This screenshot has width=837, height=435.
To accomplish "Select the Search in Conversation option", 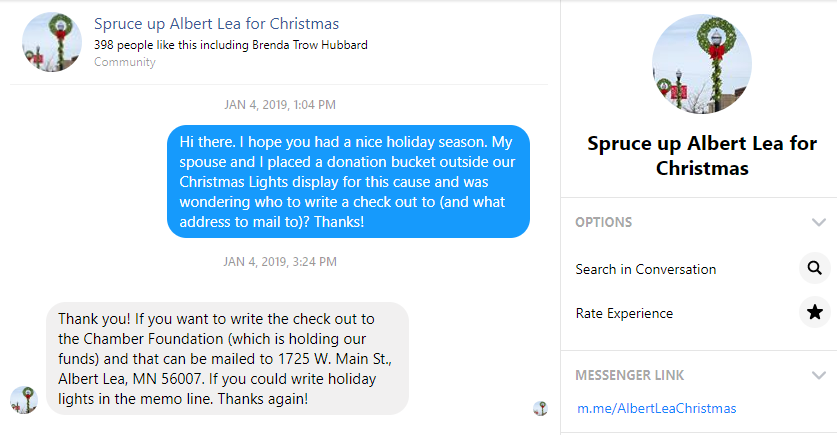I will [x=646, y=269].
